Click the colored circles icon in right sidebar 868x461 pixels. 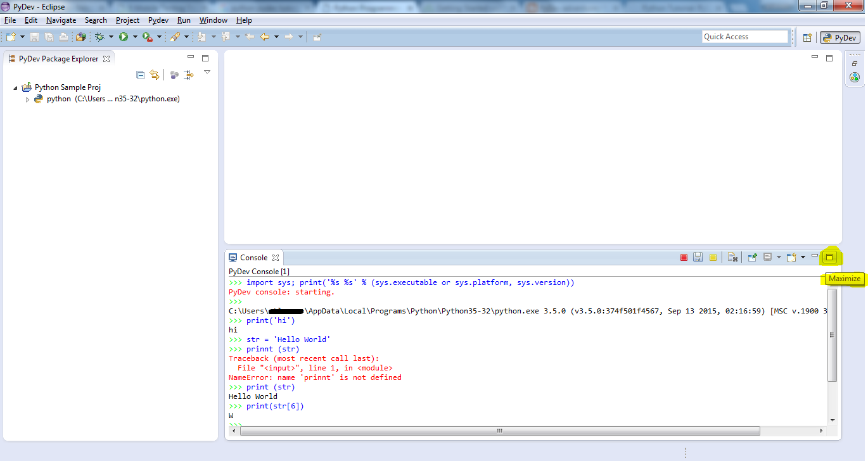click(x=854, y=77)
